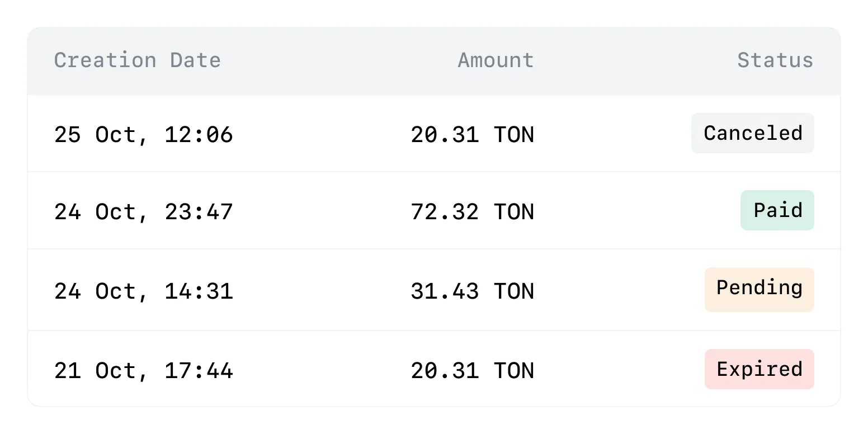Click the red Expired status badge
This screenshot has height=434, width=868.
coord(759,369)
